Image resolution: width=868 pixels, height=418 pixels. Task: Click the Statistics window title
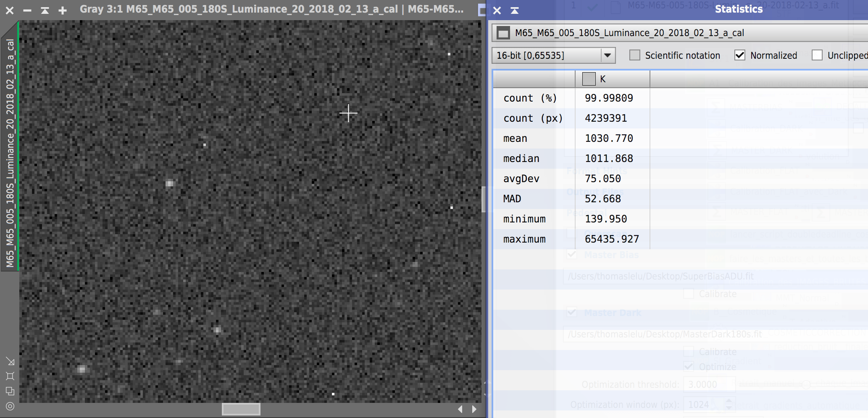tap(739, 9)
